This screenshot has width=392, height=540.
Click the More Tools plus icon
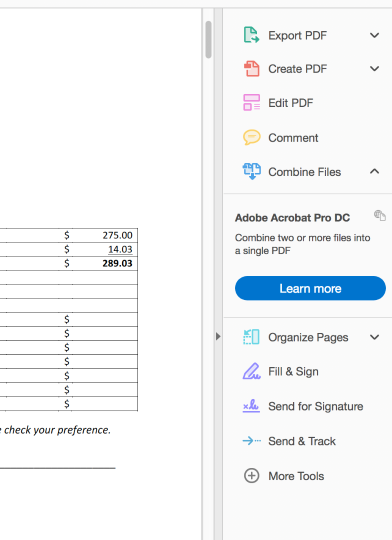click(x=251, y=475)
